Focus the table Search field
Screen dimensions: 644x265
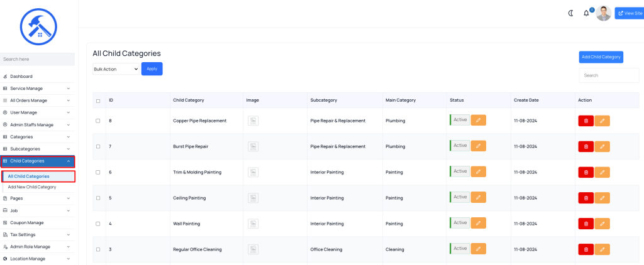coord(609,75)
